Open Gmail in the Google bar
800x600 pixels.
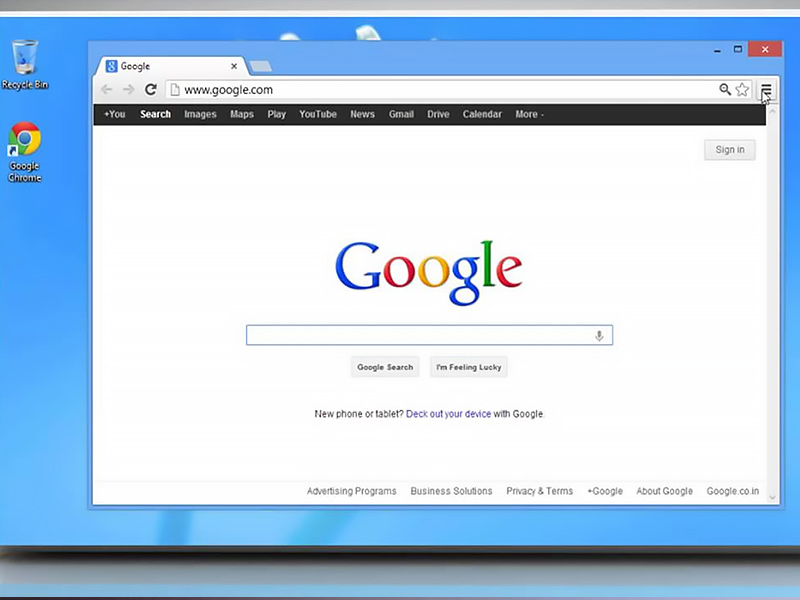401,114
